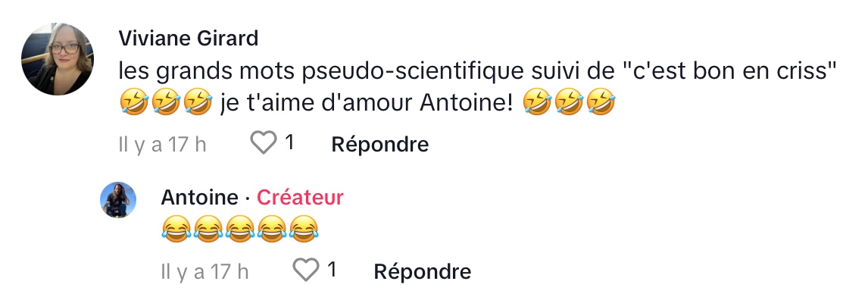Click rolling-laughing emojis before "je t'aime"
This screenshot has width=868, height=300.
(166, 103)
